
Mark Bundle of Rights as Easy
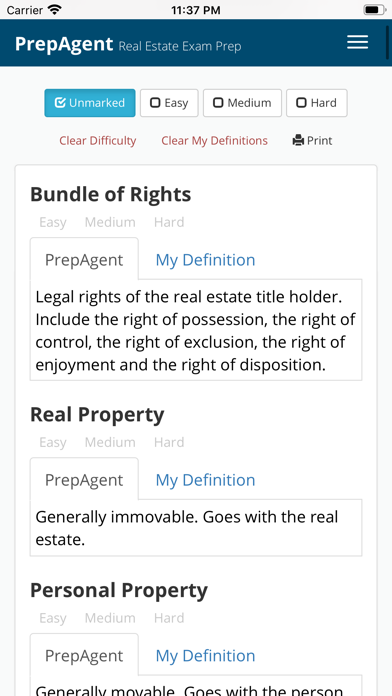pos(53,222)
